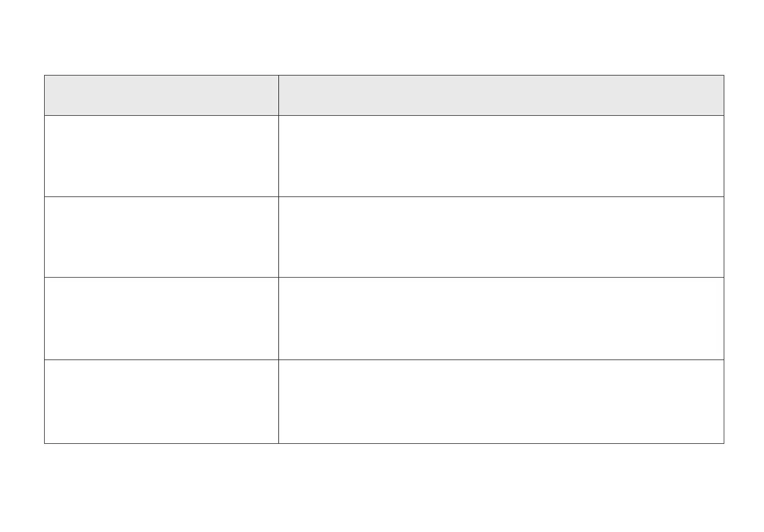
Task: Click the border below the shaded header row
Action: (x=384, y=115)
